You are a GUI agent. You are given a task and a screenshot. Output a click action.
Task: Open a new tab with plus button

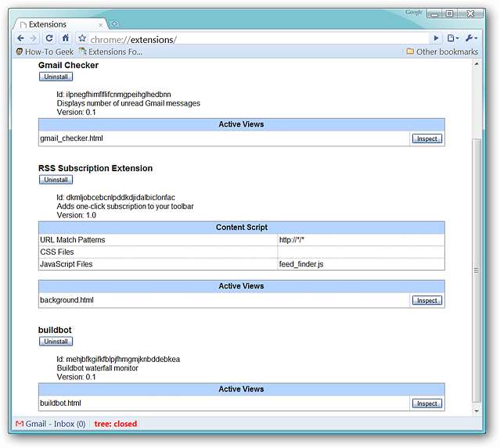coord(114,23)
